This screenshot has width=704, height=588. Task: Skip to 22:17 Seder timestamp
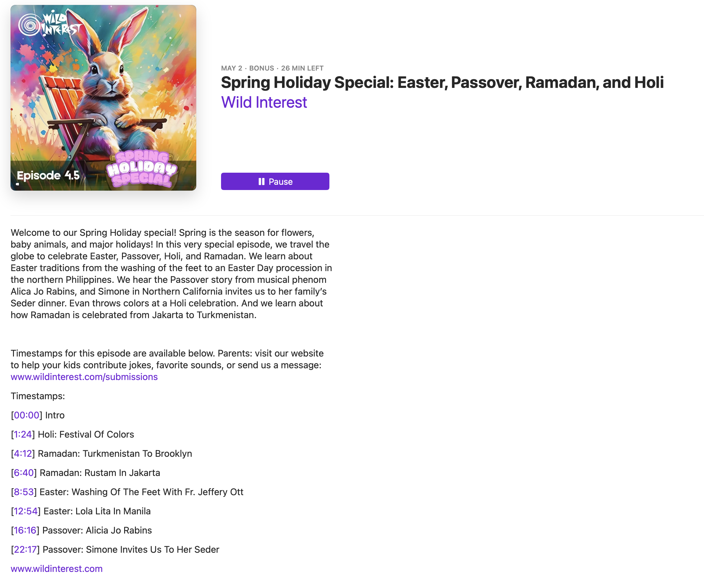tap(25, 549)
